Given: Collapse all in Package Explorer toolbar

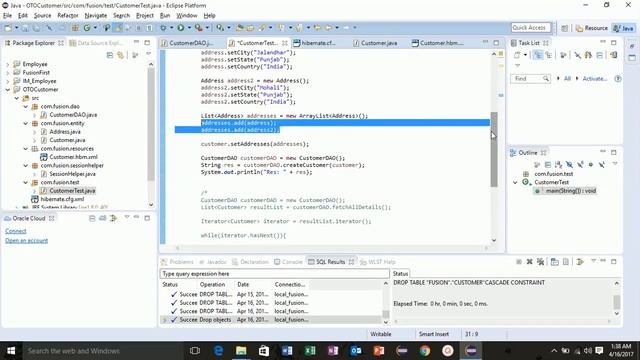Looking at the screenshot, I should (x=110, y=55).
